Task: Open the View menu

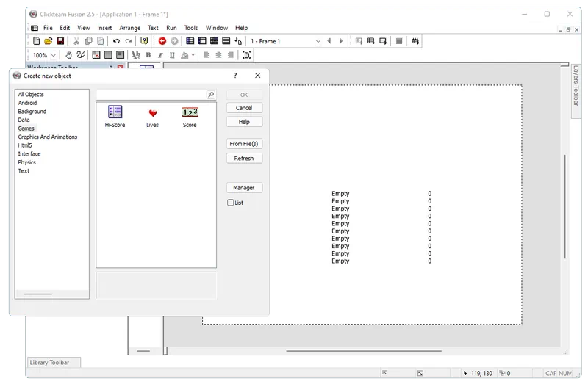Action: point(84,28)
